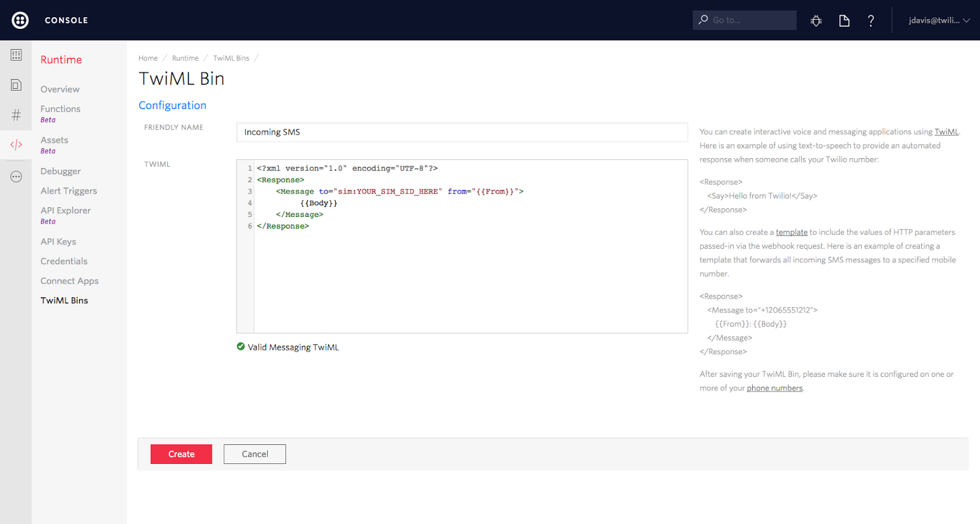Viewport: 980px width, 524px height.
Task: Click the Valid Messaging TwiML checkmark icon
Action: (x=241, y=347)
